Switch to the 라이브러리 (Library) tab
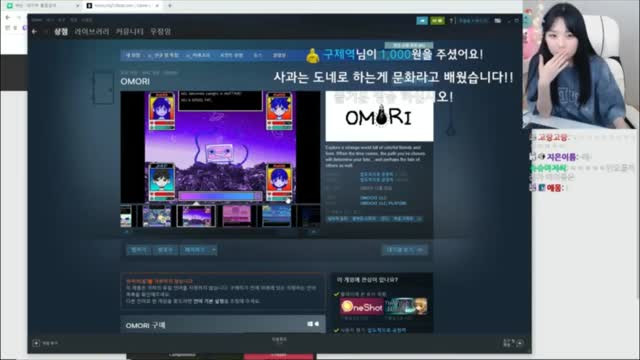Image resolution: width=640 pixels, height=360 pixels. point(91,31)
